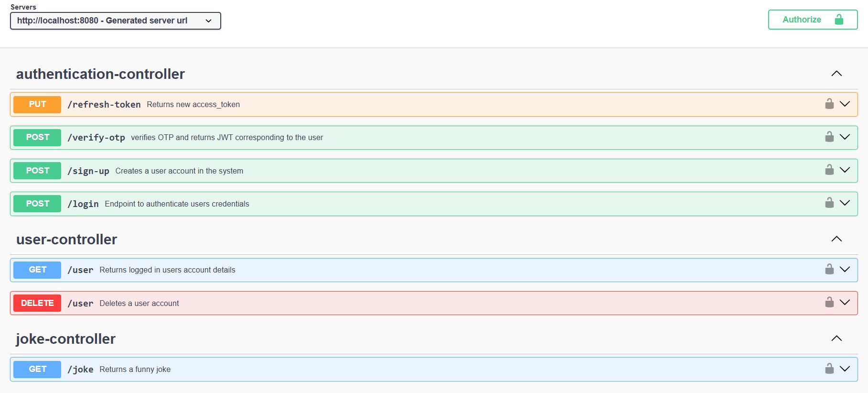The height and width of the screenshot is (393, 868).
Task: Expand the GET /user endpoint chevron
Action: pos(845,269)
